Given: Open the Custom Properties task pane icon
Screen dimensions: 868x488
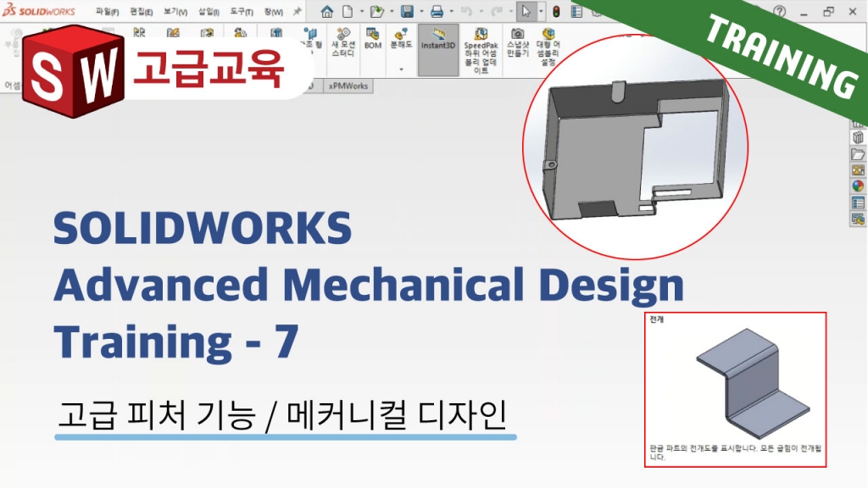Looking at the screenshot, I should click(x=858, y=203).
